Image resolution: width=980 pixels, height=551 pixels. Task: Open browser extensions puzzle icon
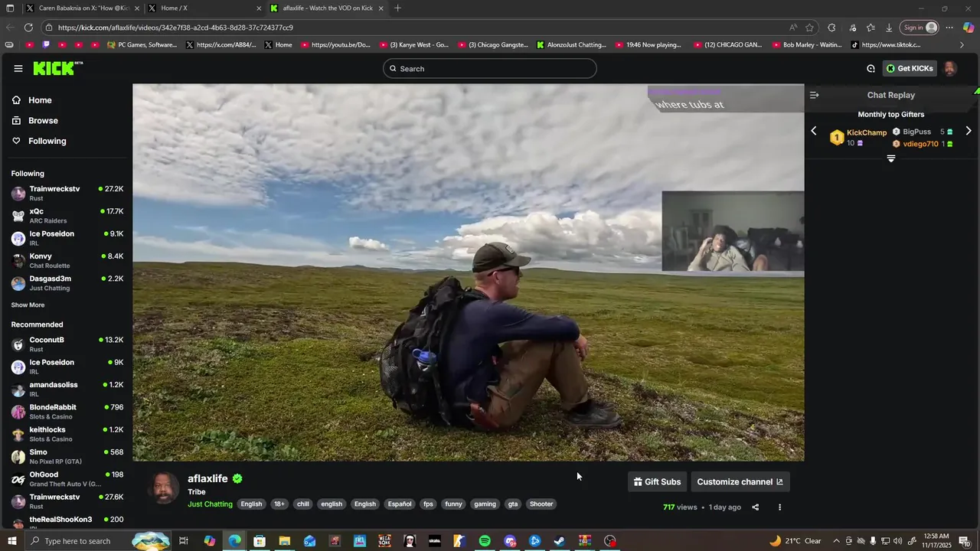pyautogui.click(x=831, y=28)
